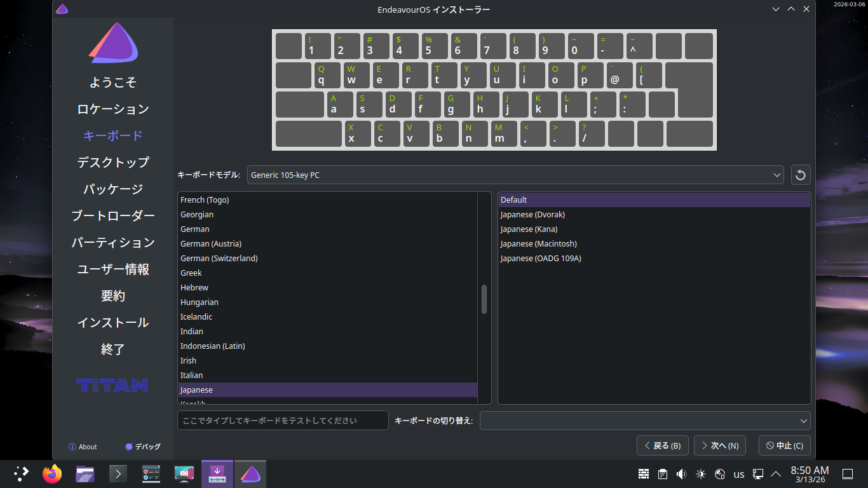Focus the EndeavourOS installer taskbar entry

pos(250,474)
